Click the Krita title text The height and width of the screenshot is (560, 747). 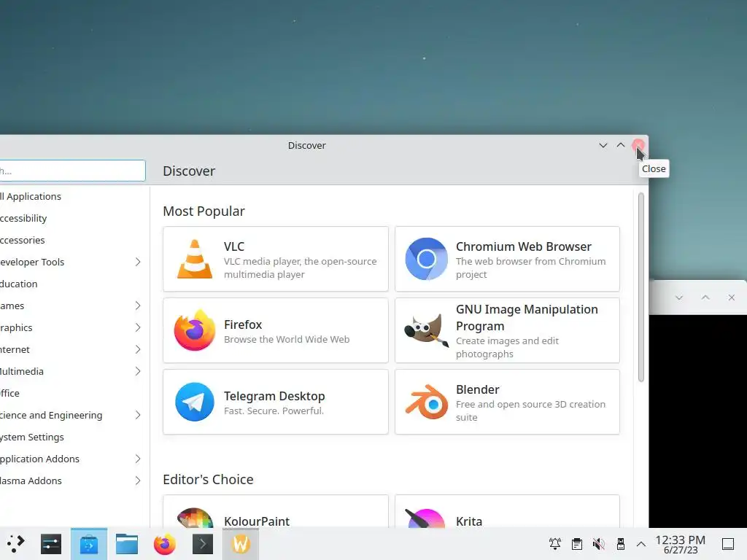(469, 521)
